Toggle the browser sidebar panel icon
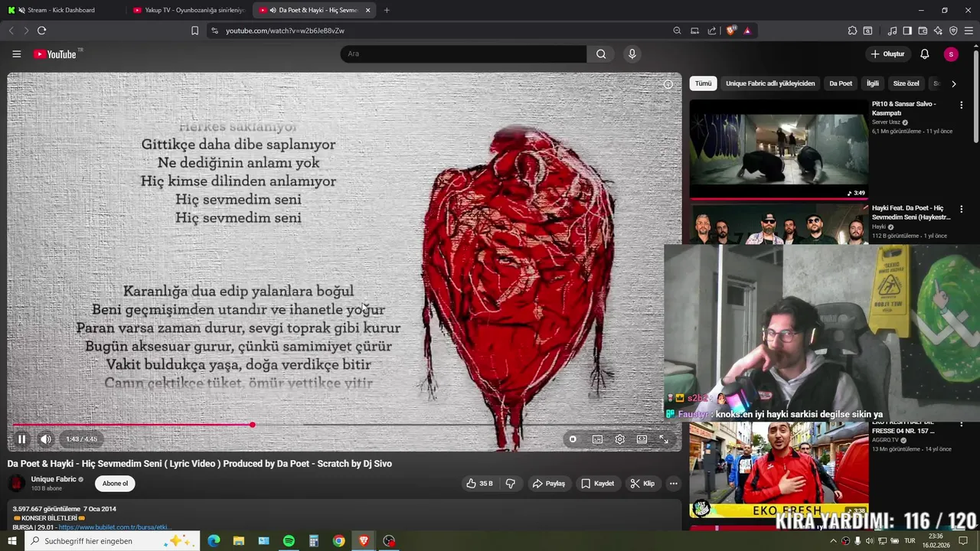The height and width of the screenshot is (551, 980). (x=907, y=31)
